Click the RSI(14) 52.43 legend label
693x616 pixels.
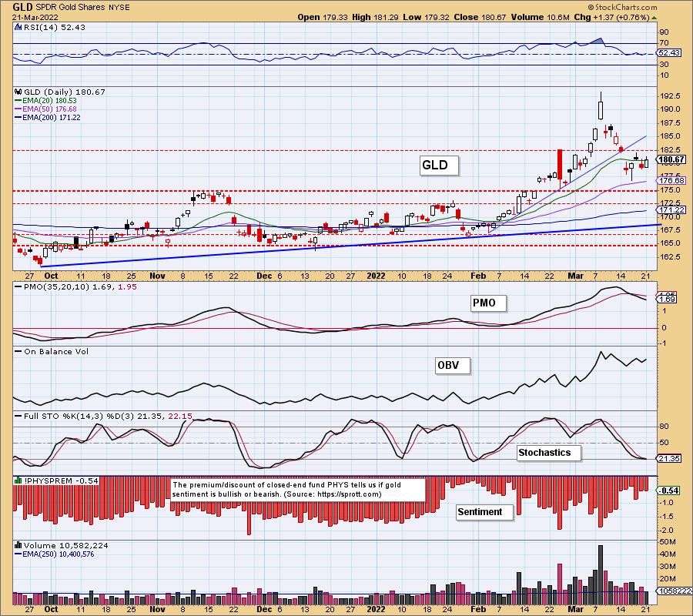(x=55, y=28)
